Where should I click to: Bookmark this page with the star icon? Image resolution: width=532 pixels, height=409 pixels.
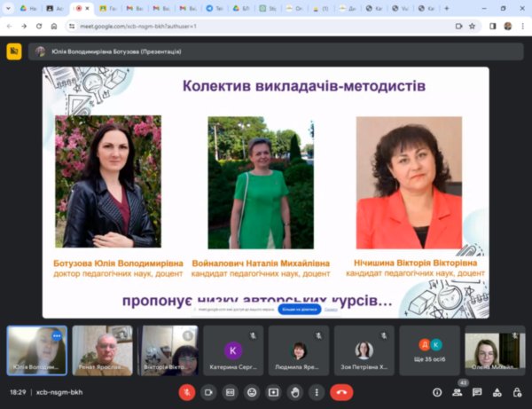[473, 26]
